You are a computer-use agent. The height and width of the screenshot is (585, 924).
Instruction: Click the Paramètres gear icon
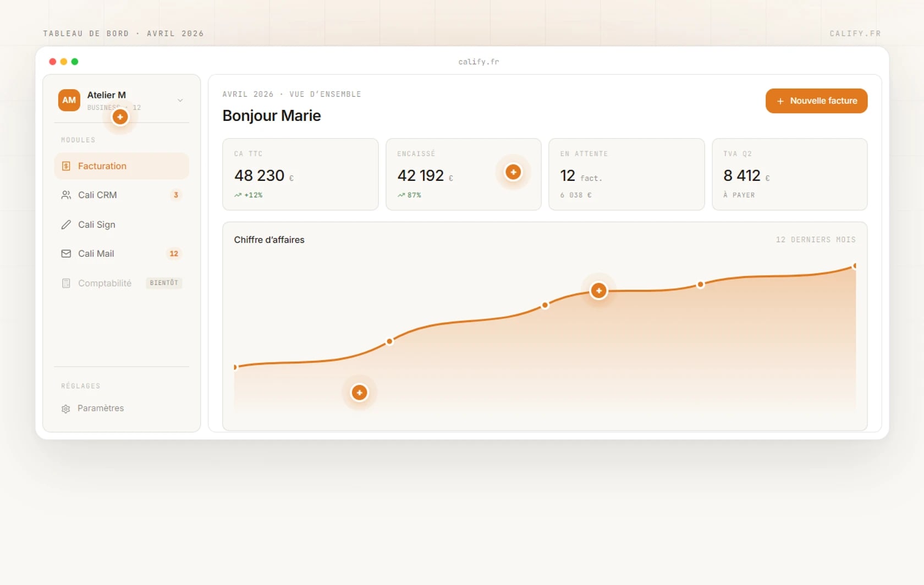click(66, 409)
